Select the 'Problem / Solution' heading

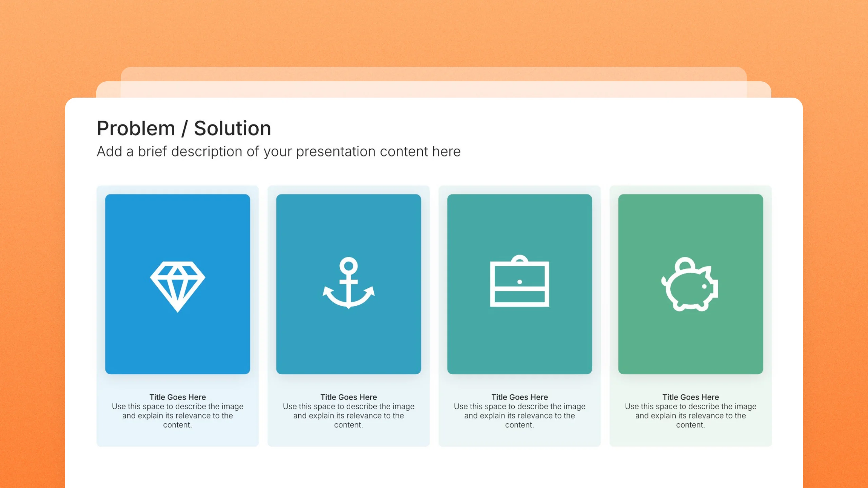click(184, 128)
